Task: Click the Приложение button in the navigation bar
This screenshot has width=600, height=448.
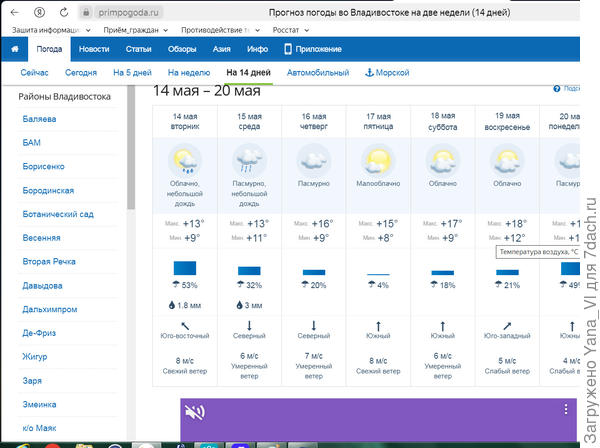Action: pos(313,49)
